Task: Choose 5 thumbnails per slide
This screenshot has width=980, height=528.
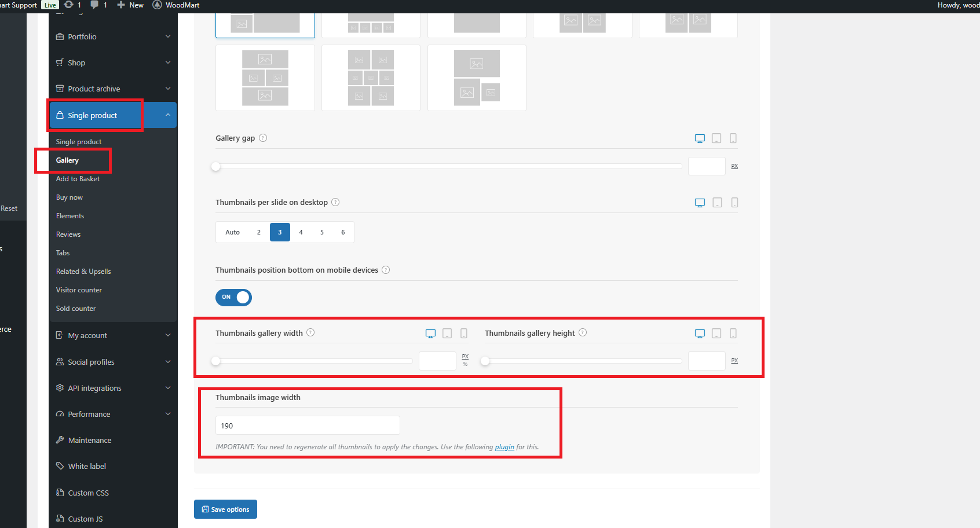Action: pos(322,232)
